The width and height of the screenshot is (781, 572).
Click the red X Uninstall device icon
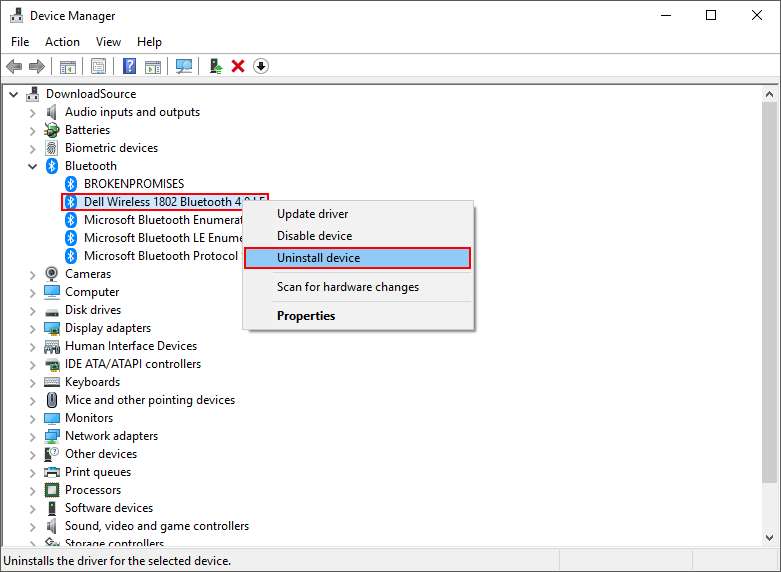[238, 66]
